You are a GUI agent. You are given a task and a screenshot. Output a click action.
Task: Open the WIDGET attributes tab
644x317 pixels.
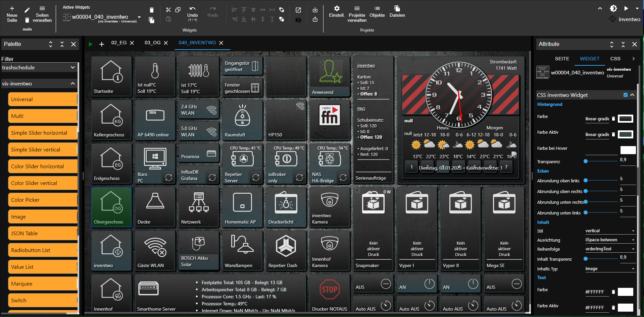[x=589, y=59]
